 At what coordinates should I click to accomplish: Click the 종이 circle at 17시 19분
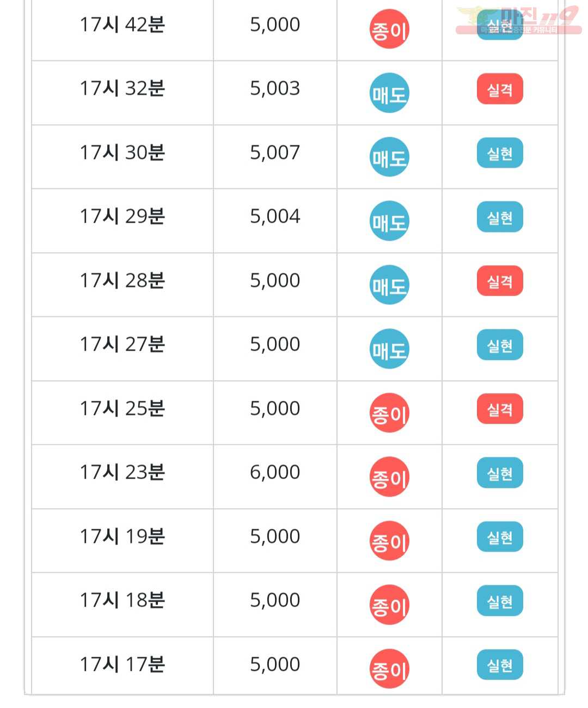pyautogui.click(x=389, y=541)
